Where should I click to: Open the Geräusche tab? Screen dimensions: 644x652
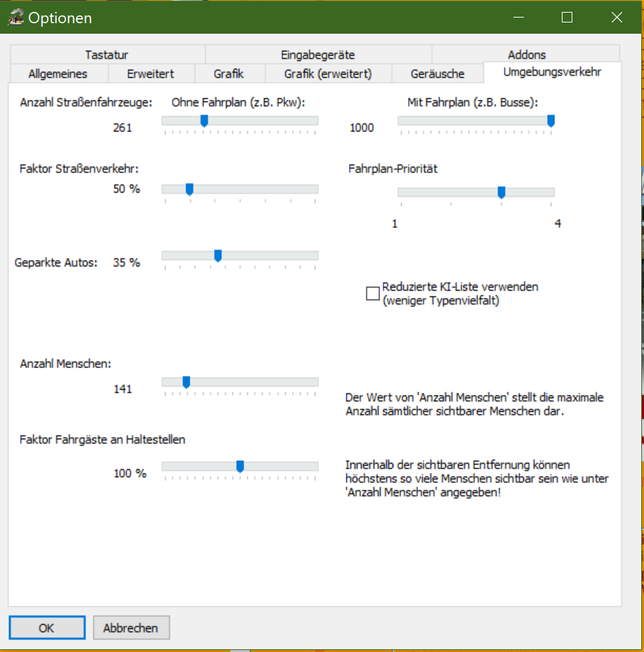[438, 74]
